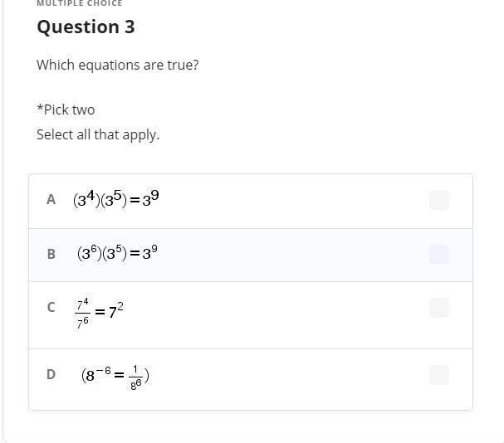Image resolution: width=504 pixels, height=443 pixels.
Task: Click the letter C option label
Action: pos(51,307)
